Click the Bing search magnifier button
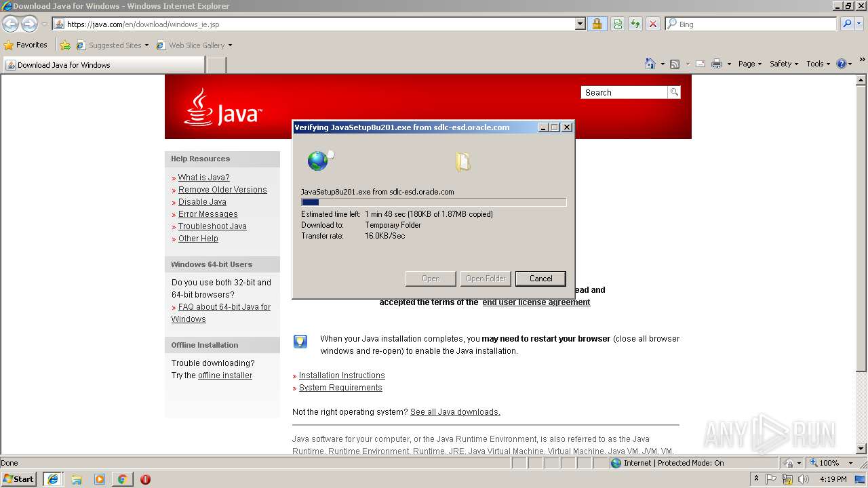The width and height of the screenshot is (868, 488). (847, 24)
